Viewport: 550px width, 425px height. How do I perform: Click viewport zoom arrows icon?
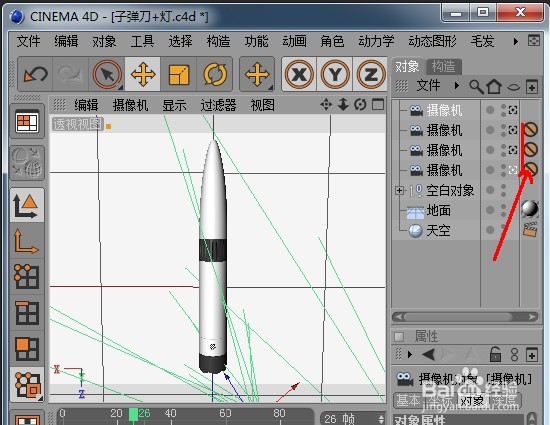[x=343, y=104]
